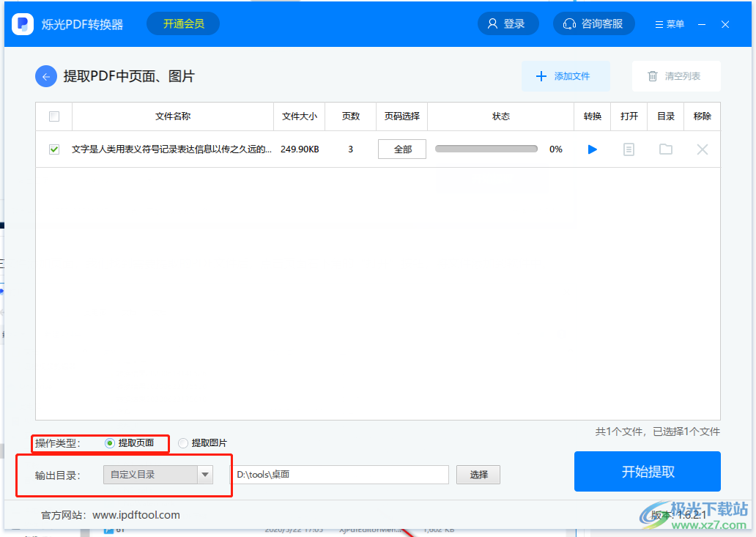756x537 pixels.
Task: Click the 转换 column header
Action: [593, 116]
